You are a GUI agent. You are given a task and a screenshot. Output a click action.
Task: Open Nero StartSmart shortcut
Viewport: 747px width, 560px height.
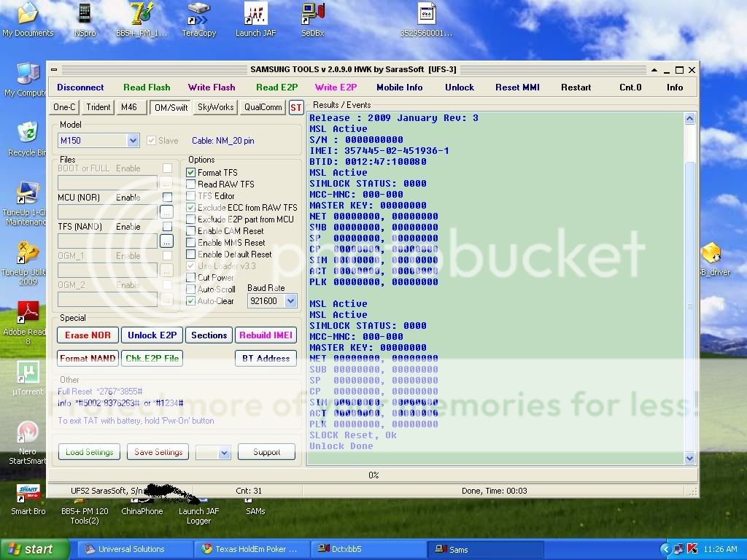(x=28, y=443)
